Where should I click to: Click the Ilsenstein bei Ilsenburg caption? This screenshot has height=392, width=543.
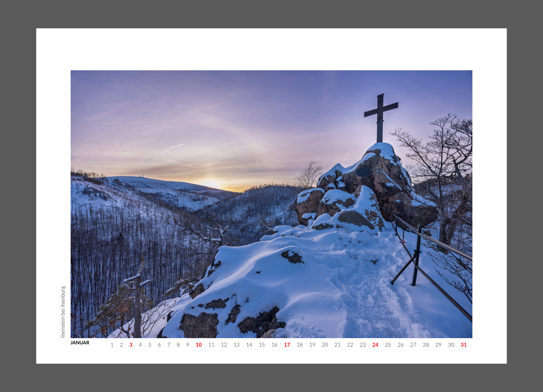63,312
